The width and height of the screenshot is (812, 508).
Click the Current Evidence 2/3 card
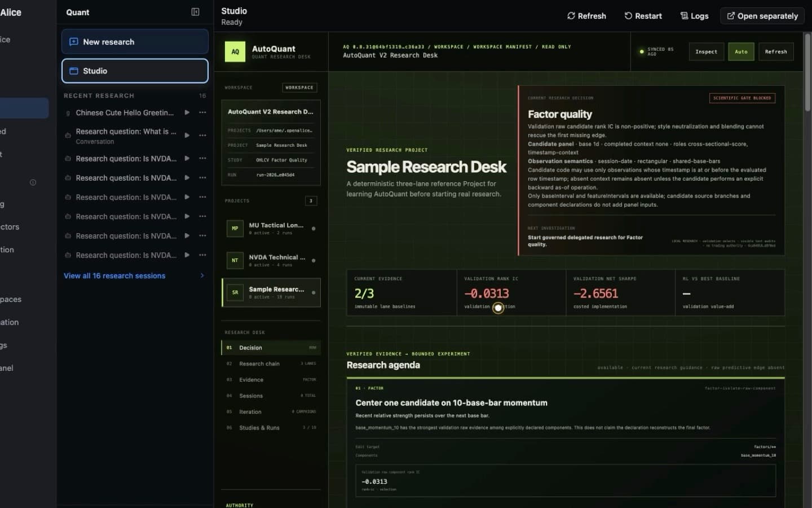coord(401,292)
